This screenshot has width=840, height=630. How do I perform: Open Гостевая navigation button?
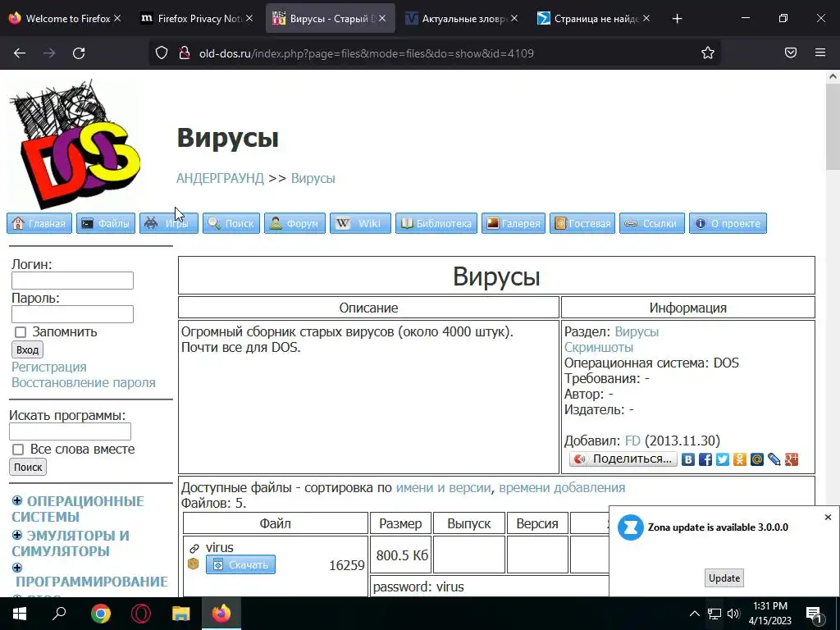click(582, 223)
